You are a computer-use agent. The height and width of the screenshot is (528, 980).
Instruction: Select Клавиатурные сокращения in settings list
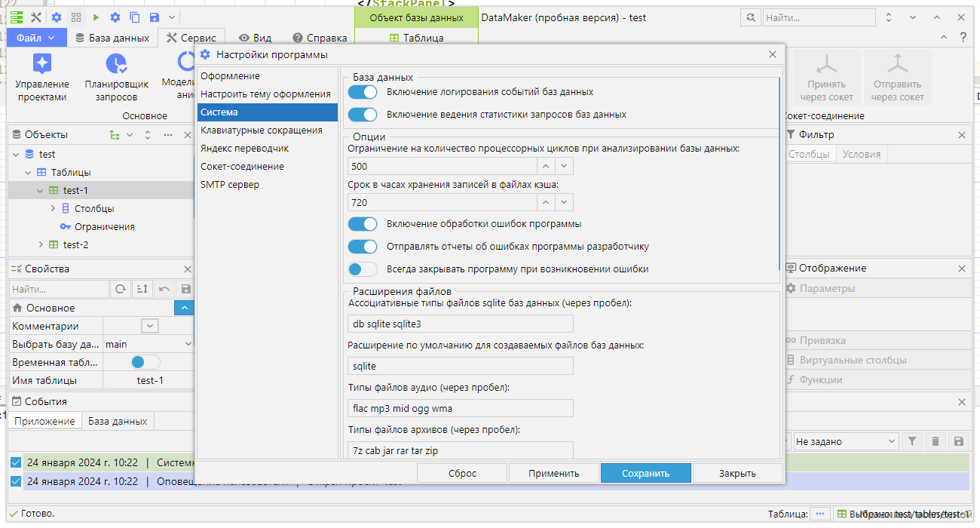pyautogui.click(x=268, y=130)
